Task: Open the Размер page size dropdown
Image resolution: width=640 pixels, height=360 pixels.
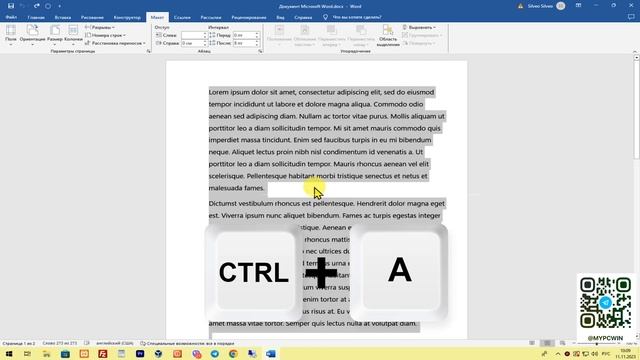Action: click(x=55, y=35)
